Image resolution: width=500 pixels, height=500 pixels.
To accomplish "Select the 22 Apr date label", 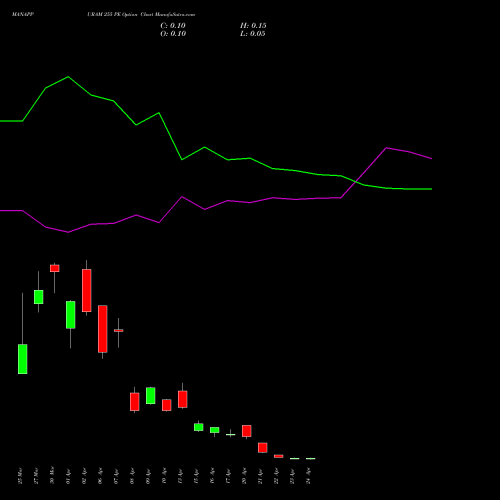I will [277, 476].
